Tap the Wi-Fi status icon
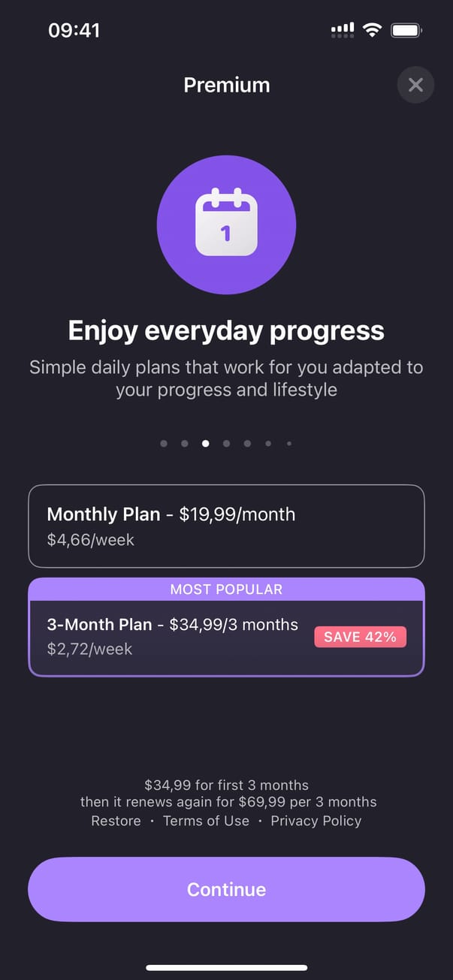This screenshot has height=980, width=453. 371,30
